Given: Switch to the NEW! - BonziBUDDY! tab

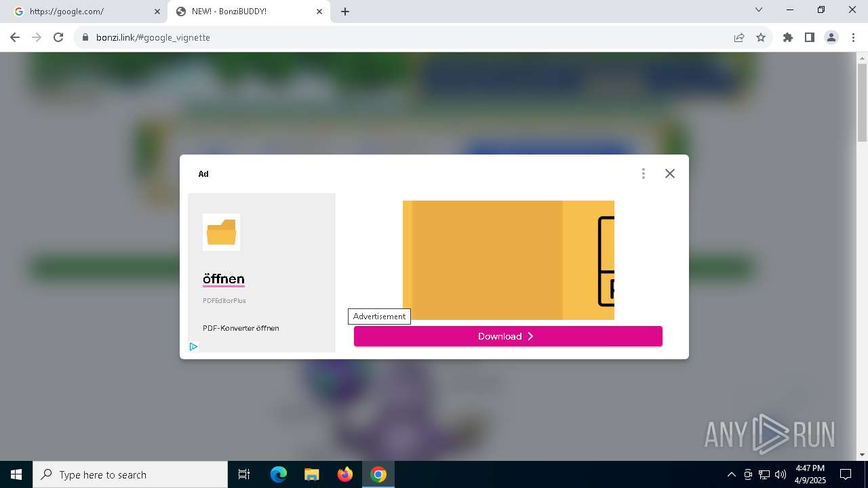Looking at the screenshot, I should click(249, 12).
